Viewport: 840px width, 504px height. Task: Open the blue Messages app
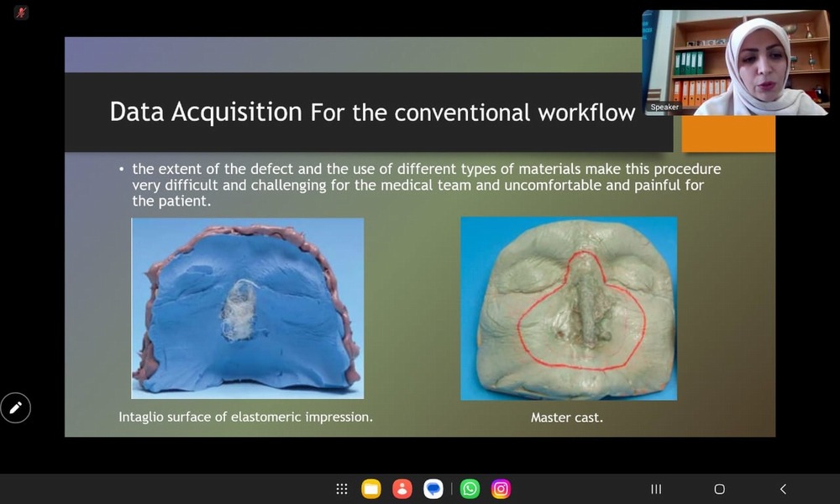pos(433,489)
